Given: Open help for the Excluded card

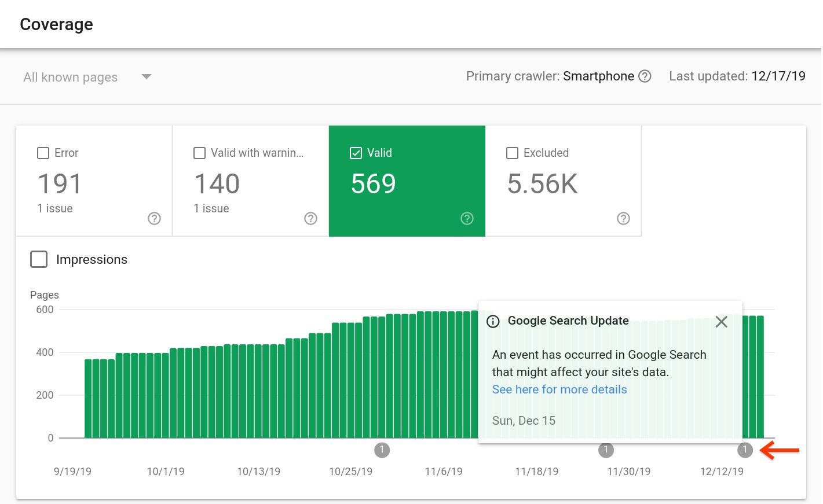Looking at the screenshot, I should tap(623, 218).
